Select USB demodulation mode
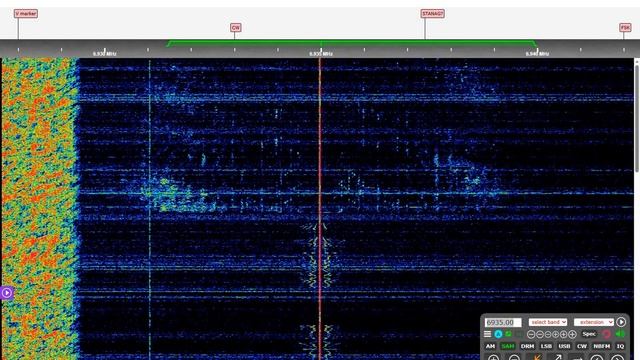Viewport: 640px width, 360px height. 564,346
